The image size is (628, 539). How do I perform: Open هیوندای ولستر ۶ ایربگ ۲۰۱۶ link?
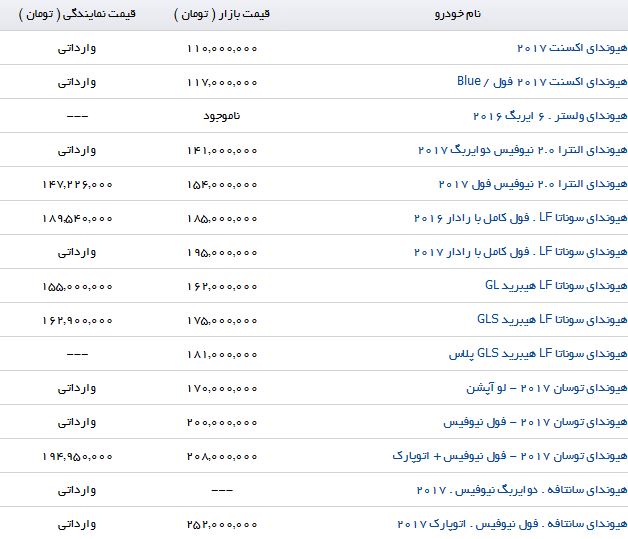coord(550,116)
